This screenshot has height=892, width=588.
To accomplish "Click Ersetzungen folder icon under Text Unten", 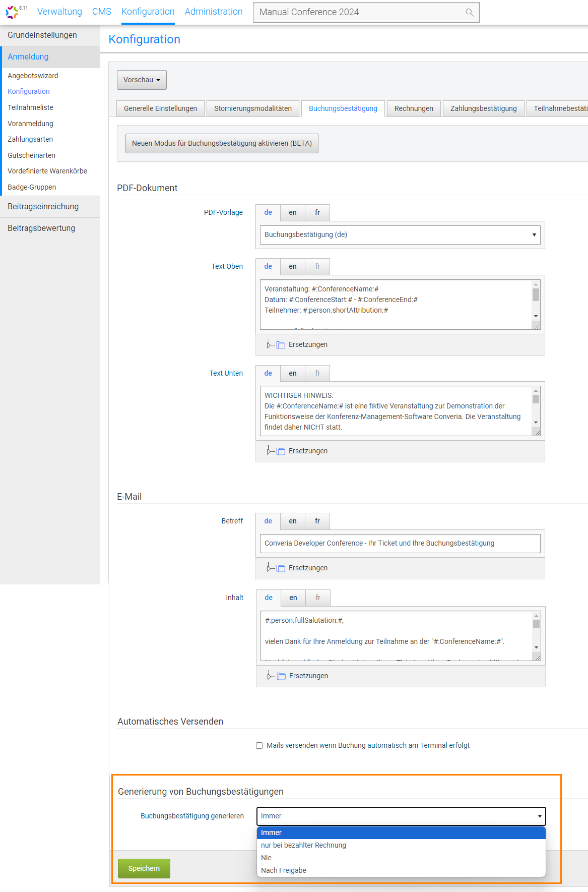I will [281, 451].
